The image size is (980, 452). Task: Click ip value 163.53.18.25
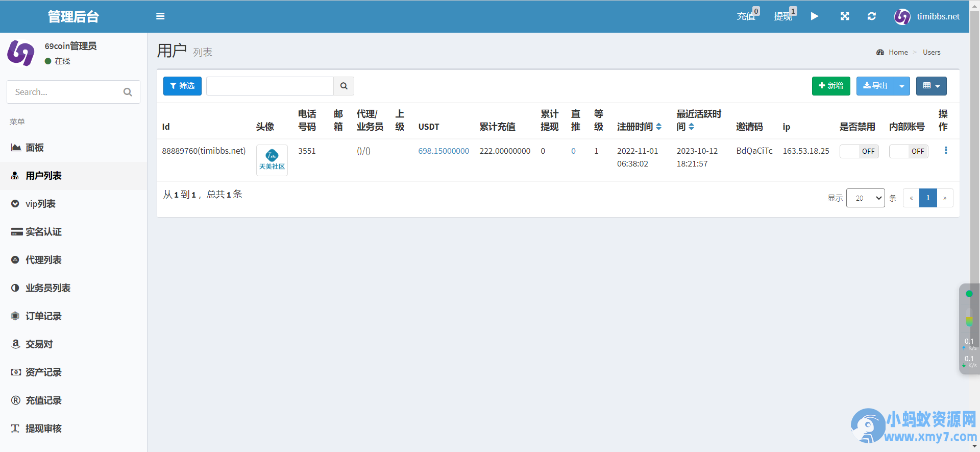[x=806, y=151]
